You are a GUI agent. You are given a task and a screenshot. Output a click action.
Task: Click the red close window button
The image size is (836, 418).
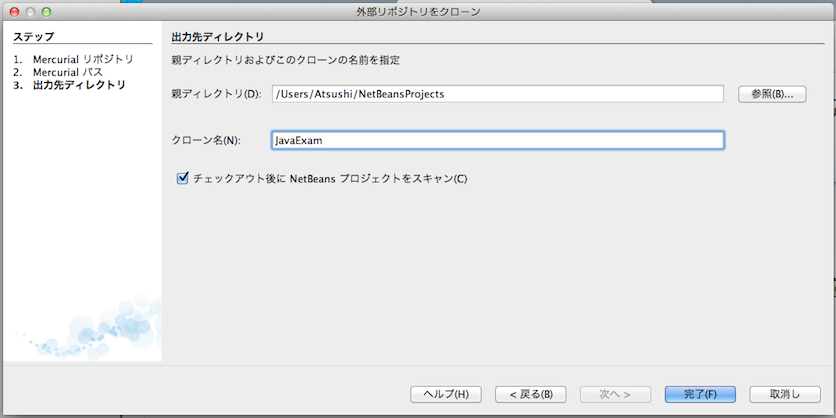(x=13, y=11)
